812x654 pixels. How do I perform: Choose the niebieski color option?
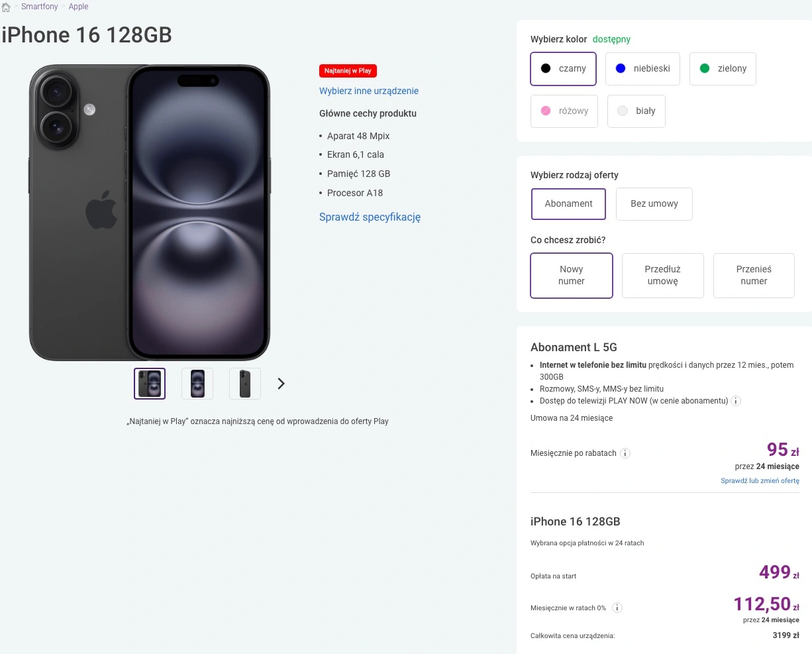pos(642,68)
